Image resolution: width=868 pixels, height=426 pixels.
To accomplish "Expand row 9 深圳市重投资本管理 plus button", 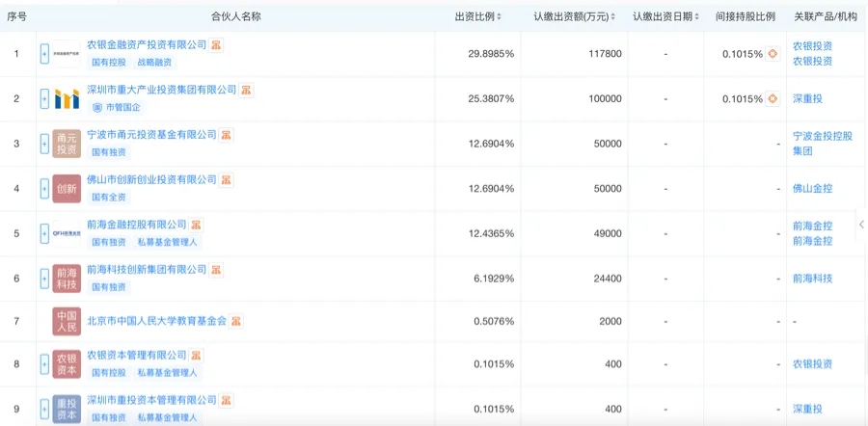I will [x=44, y=410].
